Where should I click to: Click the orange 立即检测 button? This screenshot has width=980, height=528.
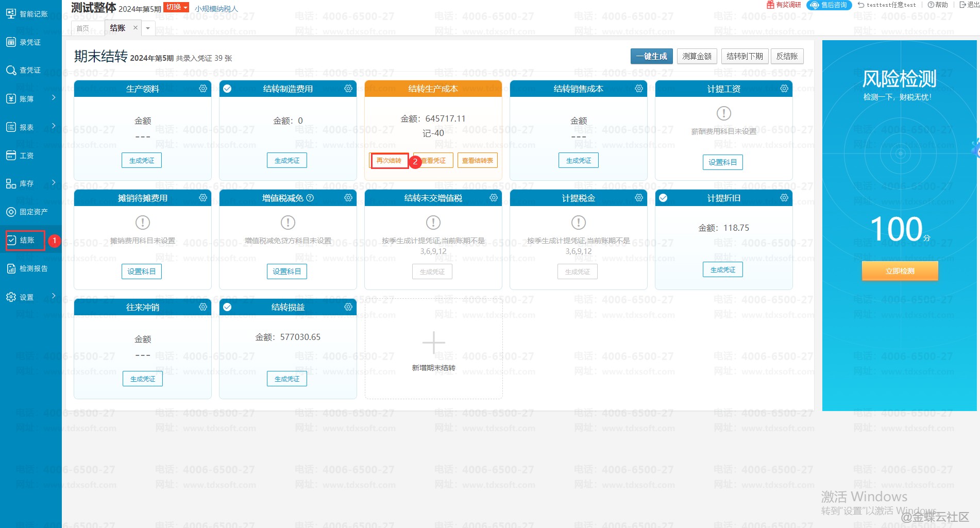[900, 271]
